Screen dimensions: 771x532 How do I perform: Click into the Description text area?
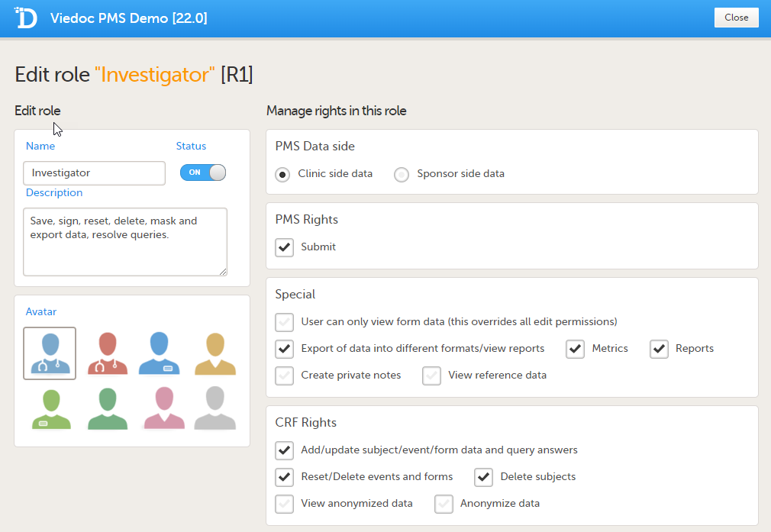coord(125,241)
